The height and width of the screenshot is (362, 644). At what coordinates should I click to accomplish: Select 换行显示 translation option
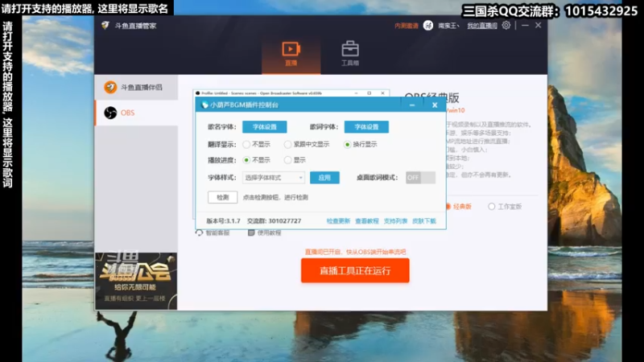360,145
